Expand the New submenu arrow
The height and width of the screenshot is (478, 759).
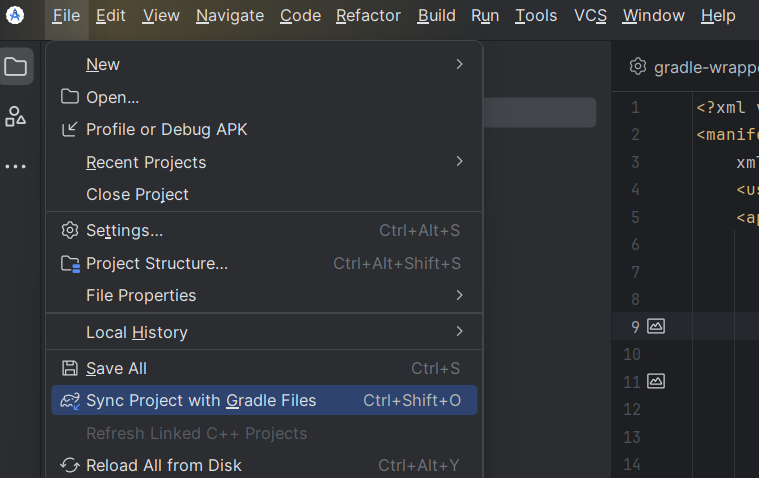(x=459, y=64)
